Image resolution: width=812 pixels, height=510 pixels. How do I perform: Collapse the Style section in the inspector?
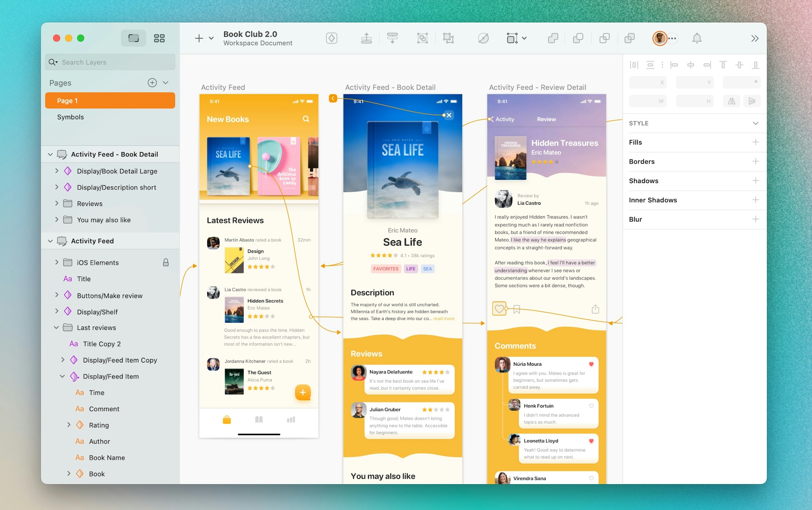(x=755, y=123)
